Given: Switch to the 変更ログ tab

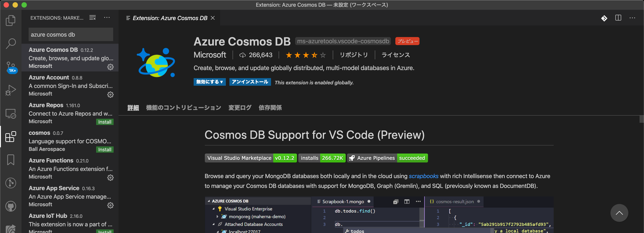Looking at the screenshot, I should pyautogui.click(x=240, y=108).
